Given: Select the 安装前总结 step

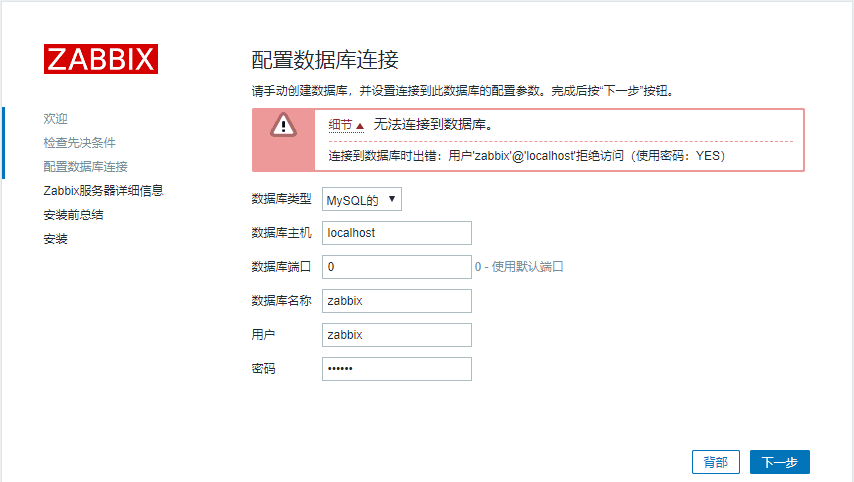Looking at the screenshot, I should (x=74, y=215).
